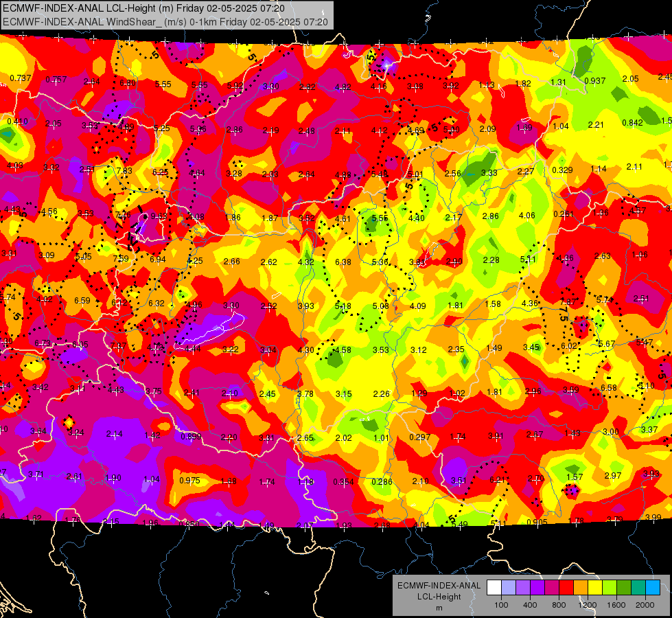This screenshot has height=618, width=672.
Task: Click the 6.94 wind shear value
Action: [158, 259]
